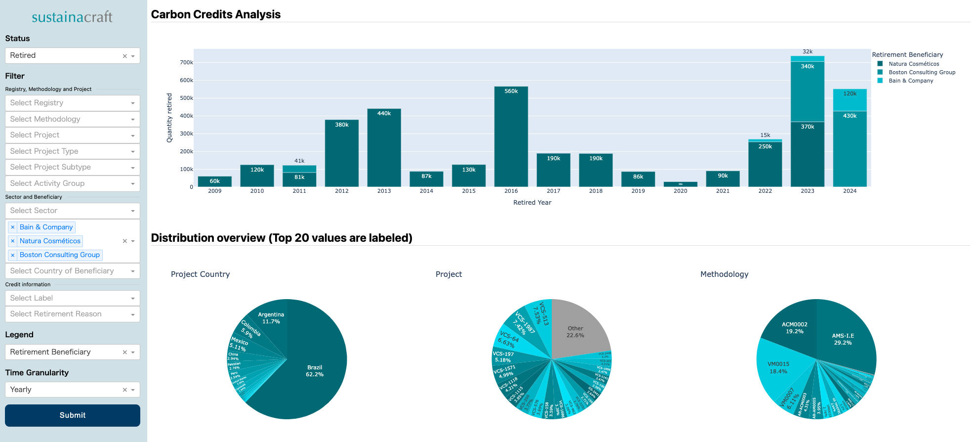980x442 pixels.
Task: Open the Select Registry dropdown
Action: click(72, 103)
